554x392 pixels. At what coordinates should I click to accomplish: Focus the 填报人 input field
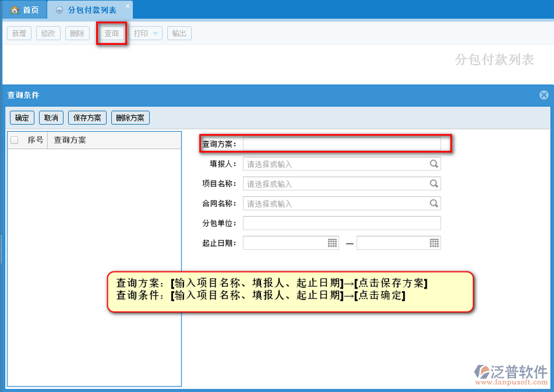tap(342, 164)
